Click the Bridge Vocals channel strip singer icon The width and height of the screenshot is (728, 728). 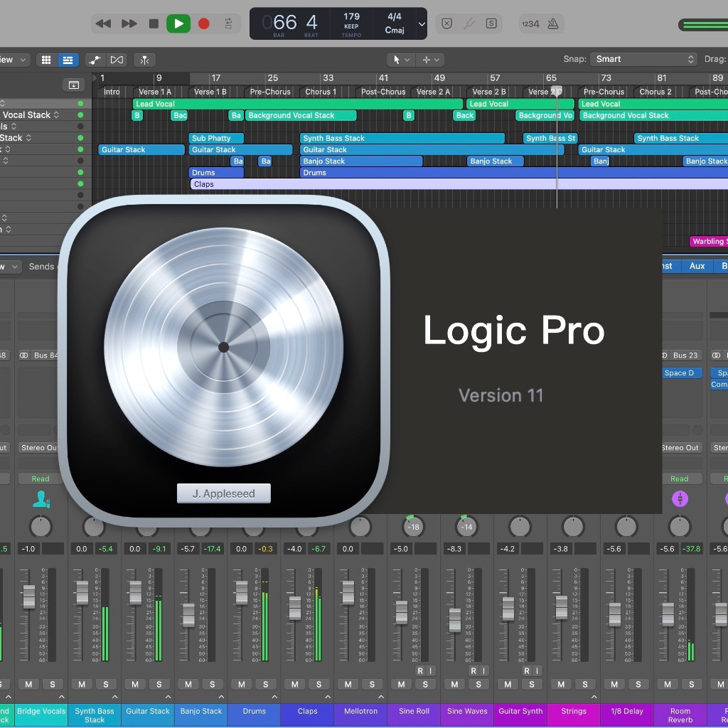(41, 499)
